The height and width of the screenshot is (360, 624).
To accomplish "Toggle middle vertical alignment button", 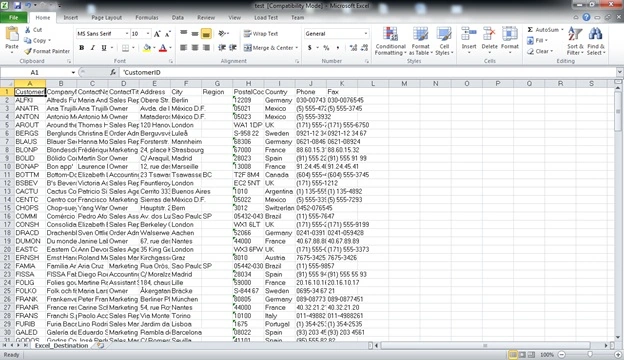I will tap(195, 34).
